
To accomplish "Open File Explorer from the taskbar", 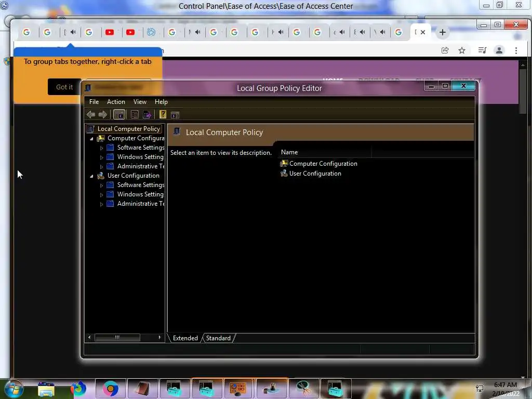I will point(46,389).
